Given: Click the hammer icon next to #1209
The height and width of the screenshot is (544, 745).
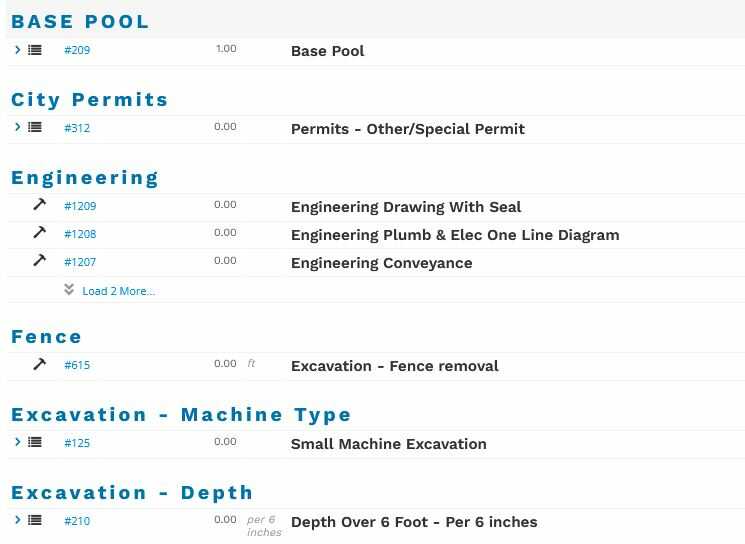Looking at the screenshot, I should tap(40, 205).
